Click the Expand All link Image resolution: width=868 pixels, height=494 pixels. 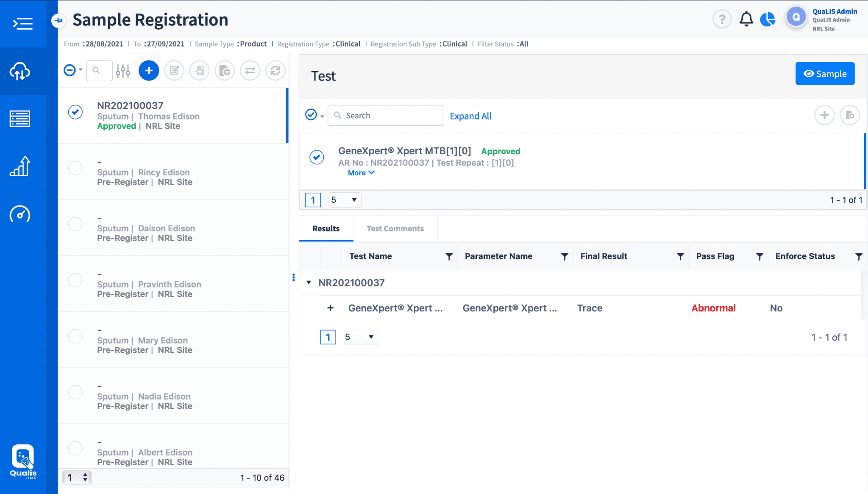point(470,116)
